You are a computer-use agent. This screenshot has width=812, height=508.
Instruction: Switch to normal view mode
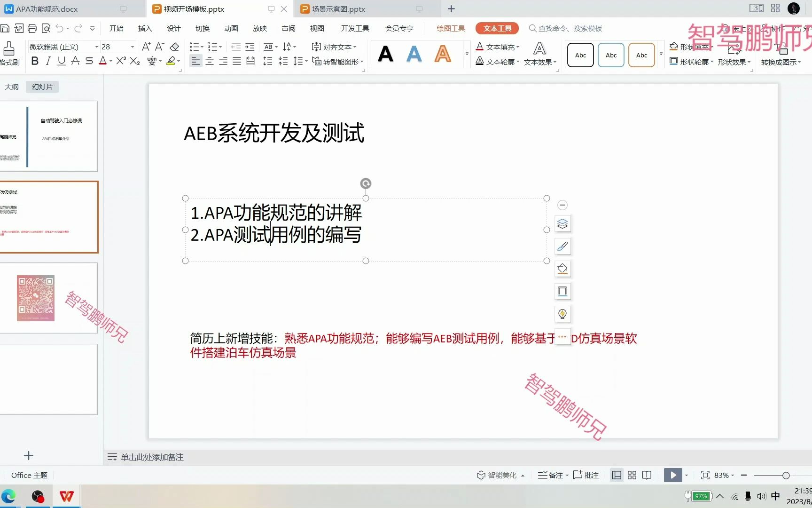[617, 475]
